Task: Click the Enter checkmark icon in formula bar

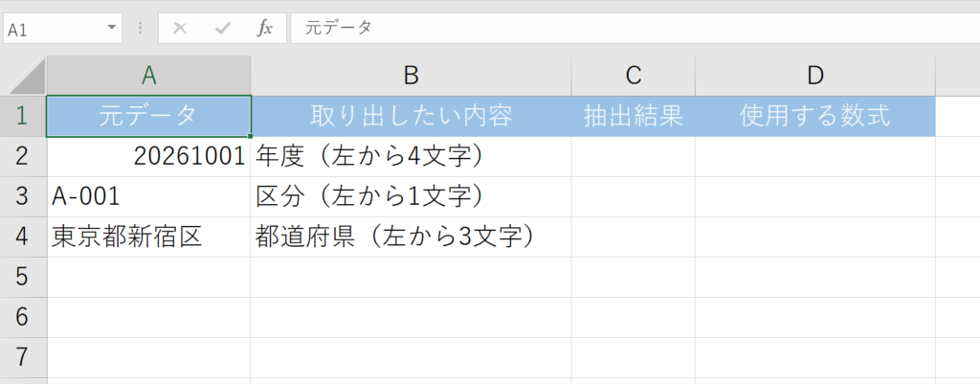Action: (x=222, y=29)
